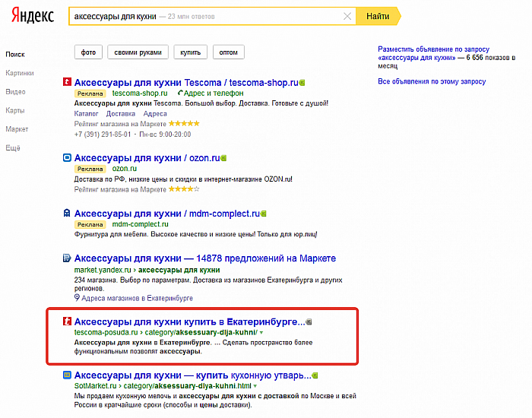Click snippet text 234 магазина. Выбор по параметрам
The width and height of the screenshot is (532, 418).
(132, 280)
